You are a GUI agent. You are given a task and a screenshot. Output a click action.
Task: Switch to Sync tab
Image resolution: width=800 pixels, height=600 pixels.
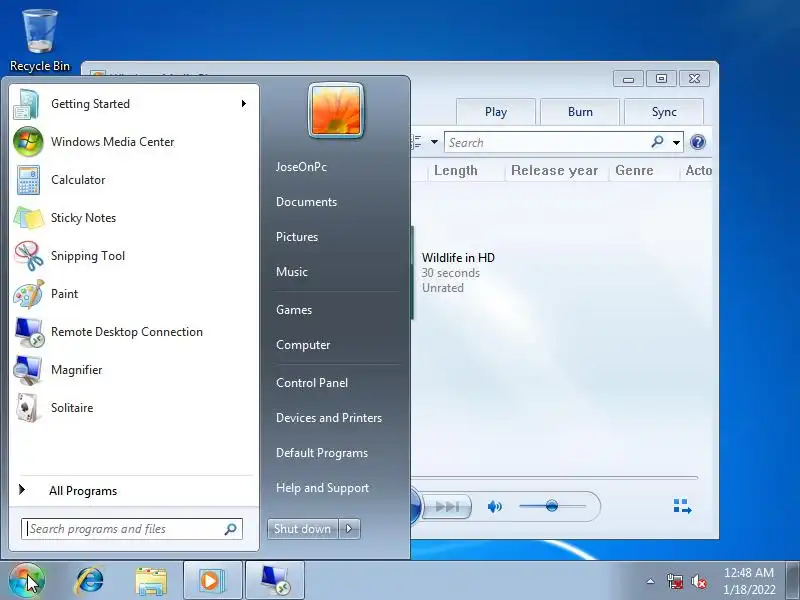click(x=664, y=112)
